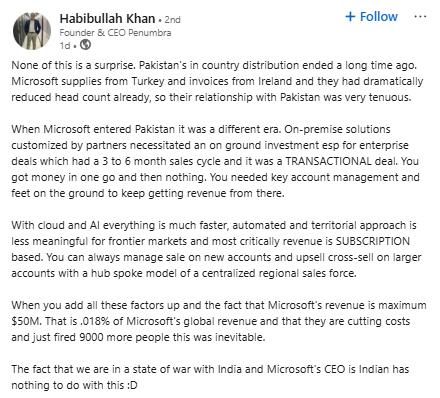Open the three-dot post options menu
Screen dimensions: 440x398
click(x=420, y=16)
